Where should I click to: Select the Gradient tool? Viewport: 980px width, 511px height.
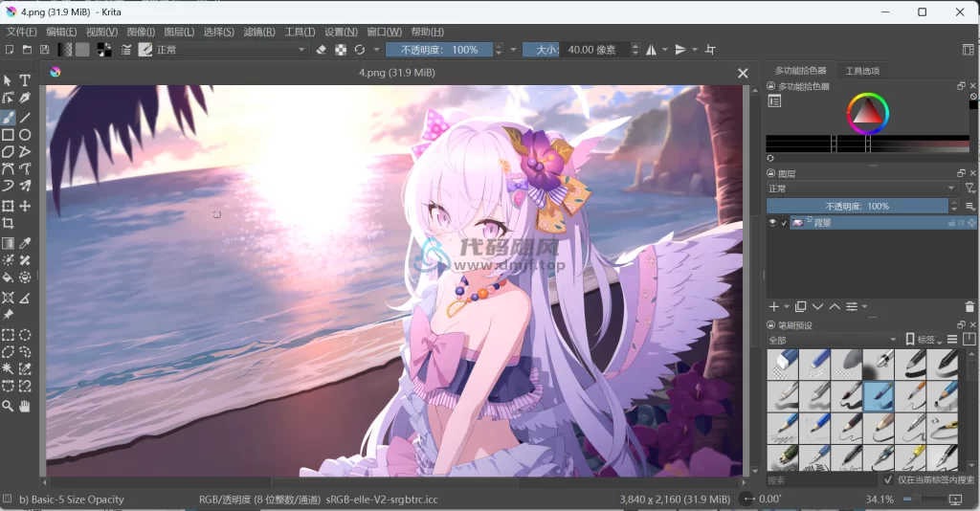[8, 243]
